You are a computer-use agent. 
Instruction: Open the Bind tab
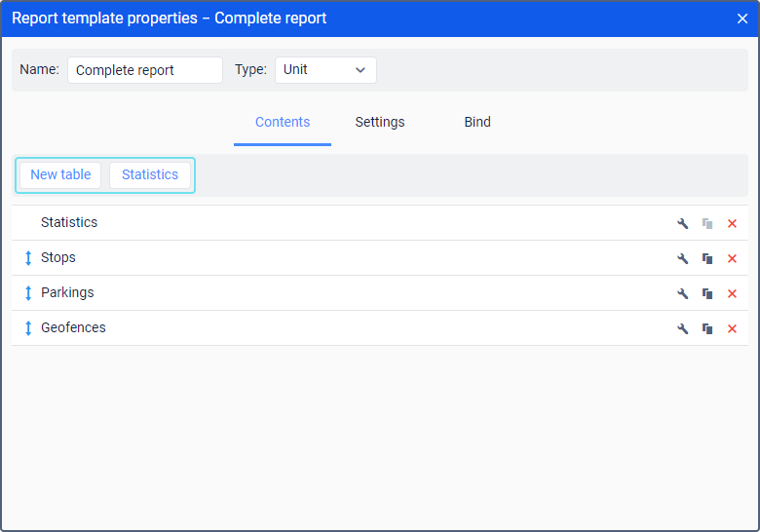[x=477, y=122]
